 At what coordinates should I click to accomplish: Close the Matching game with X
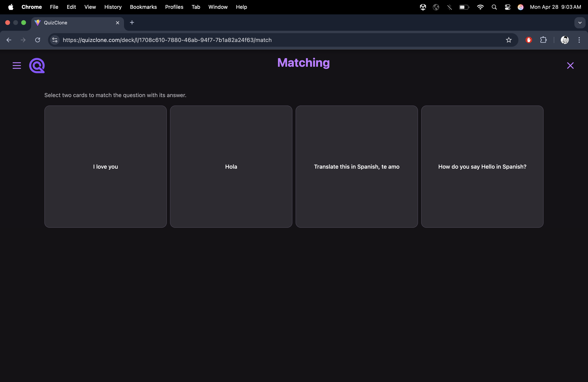tap(570, 66)
